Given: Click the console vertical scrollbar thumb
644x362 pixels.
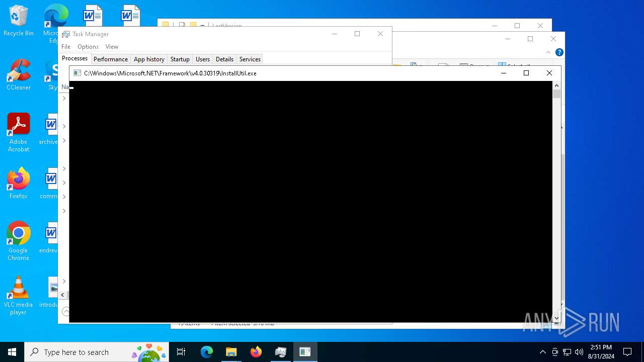Looking at the screenshot, I should [x=556, y=94].
